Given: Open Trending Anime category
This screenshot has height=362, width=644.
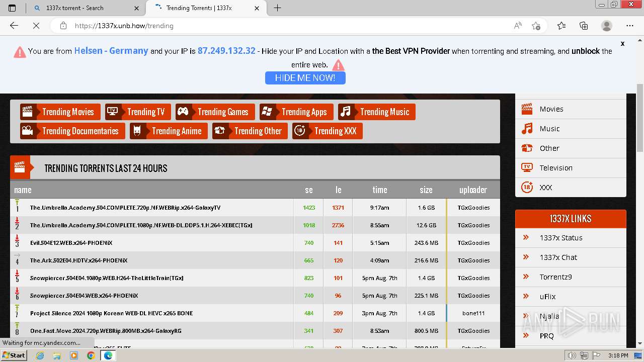Looking at the screenshot, I should (x=169, y=131).
